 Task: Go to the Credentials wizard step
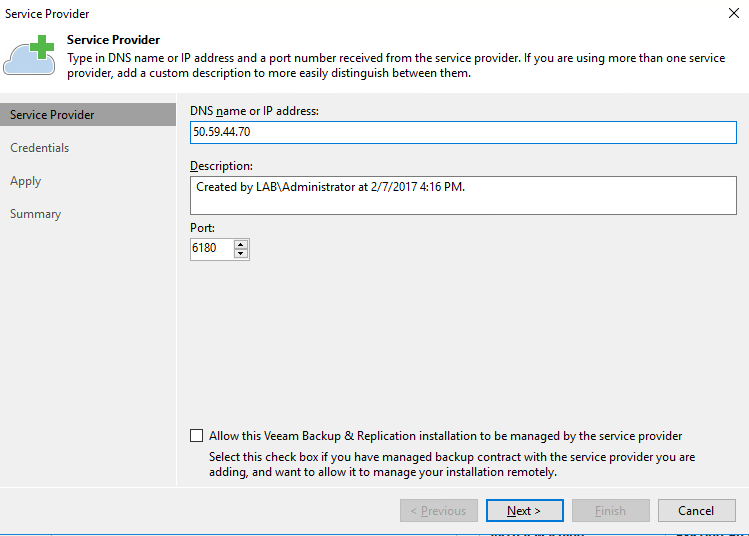pos(40,148)
